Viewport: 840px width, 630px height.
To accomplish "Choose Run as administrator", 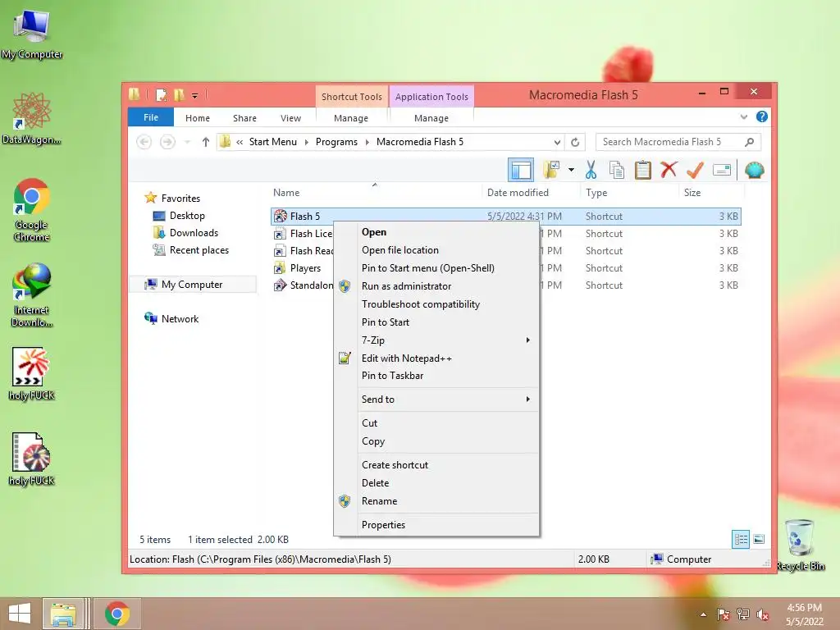I will tap(436, 286).
